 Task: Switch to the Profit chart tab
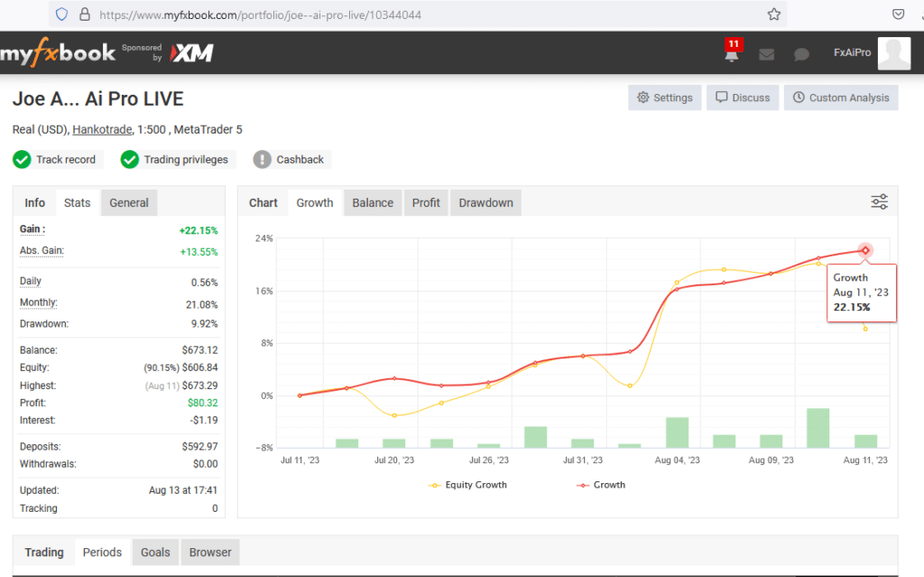[426, 203]
